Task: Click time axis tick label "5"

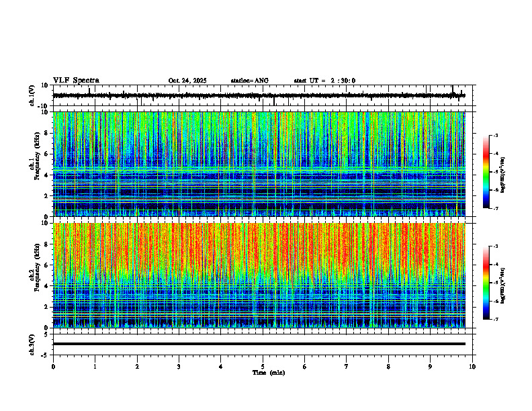Action: pyautogui.click(x=263, y=367)
